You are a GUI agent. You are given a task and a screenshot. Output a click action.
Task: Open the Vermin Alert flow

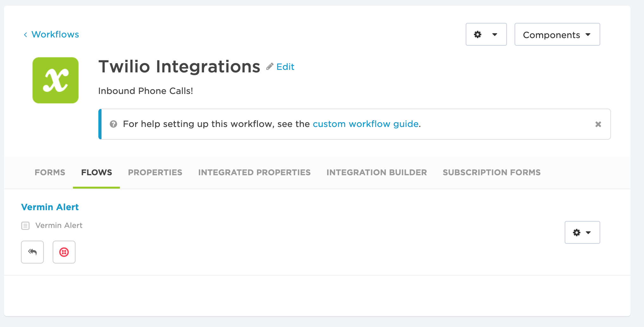coord(50,207)
